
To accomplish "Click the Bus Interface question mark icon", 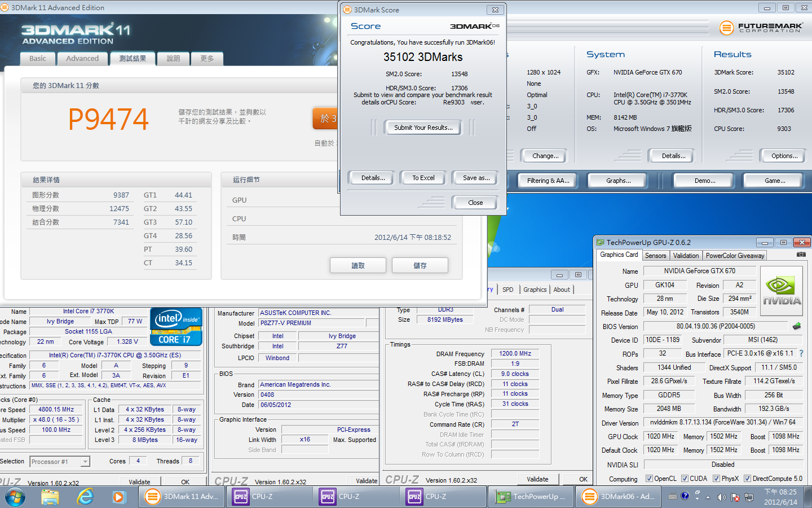I will (801, 353).
